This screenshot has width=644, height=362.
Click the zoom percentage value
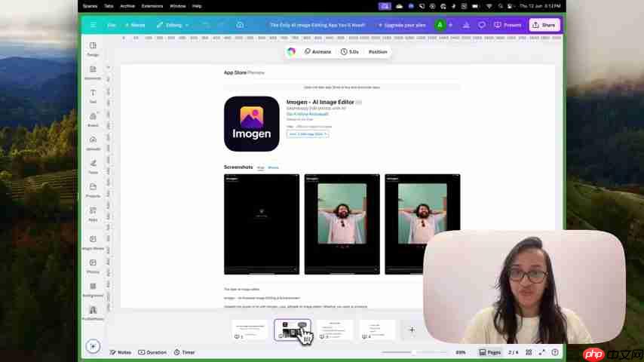point(461,352)
